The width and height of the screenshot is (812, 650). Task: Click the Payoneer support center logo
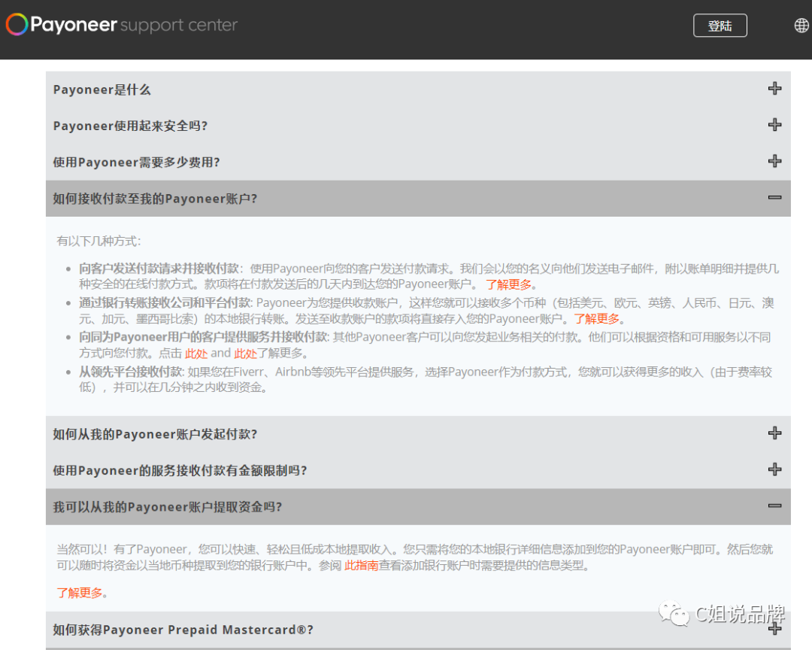point(122,24)
